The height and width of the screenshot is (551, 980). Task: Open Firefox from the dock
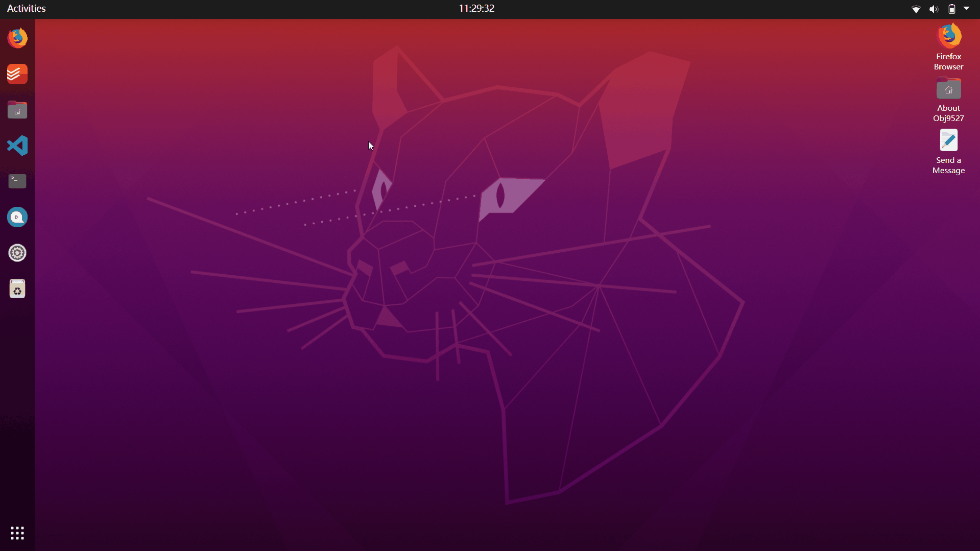(17, 38)
